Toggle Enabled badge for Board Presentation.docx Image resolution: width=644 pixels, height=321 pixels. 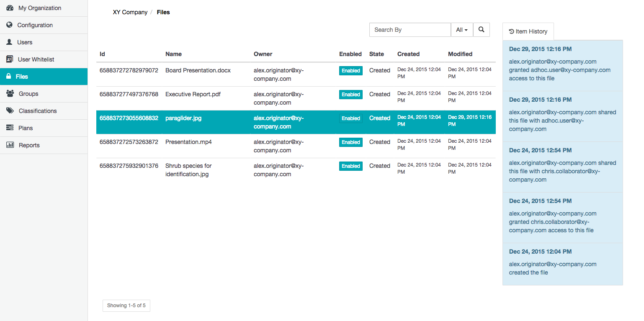350,71
